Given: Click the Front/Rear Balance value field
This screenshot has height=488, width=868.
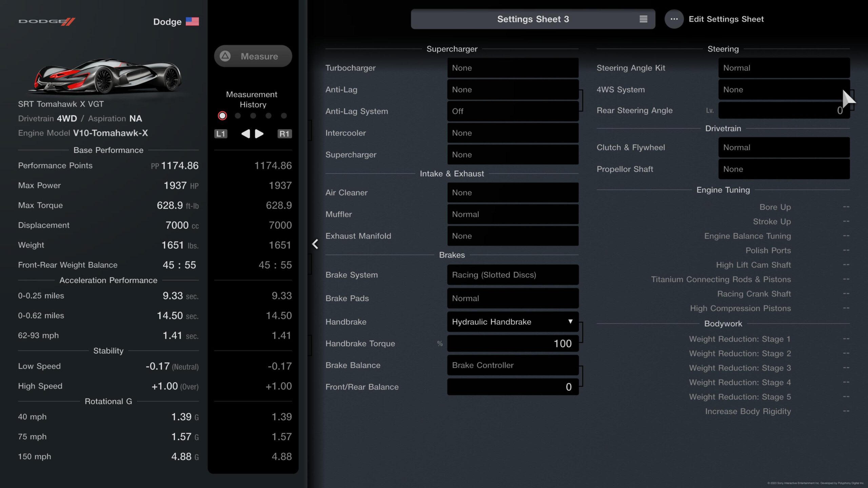Looking at the screenshot, I should point(513,387).
